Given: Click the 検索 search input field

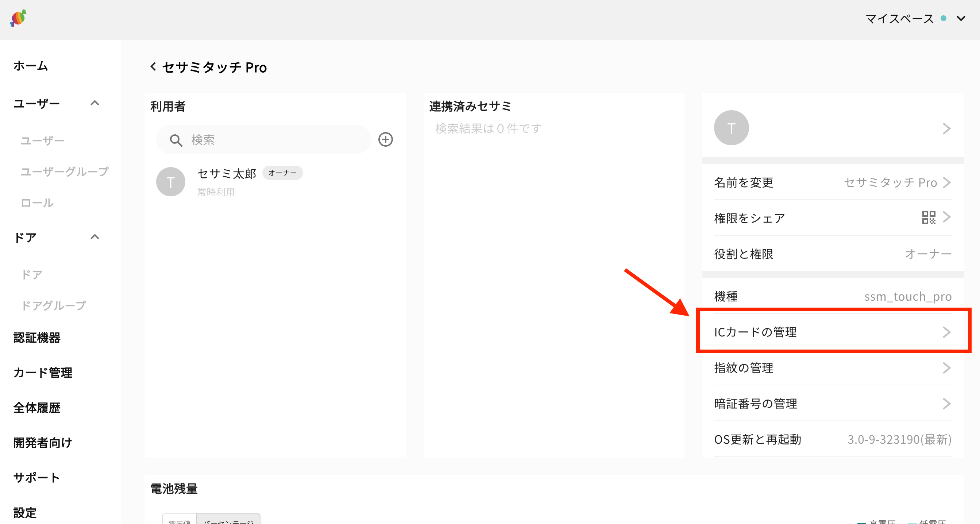Looking at the screenshot, I should (263, 140).
